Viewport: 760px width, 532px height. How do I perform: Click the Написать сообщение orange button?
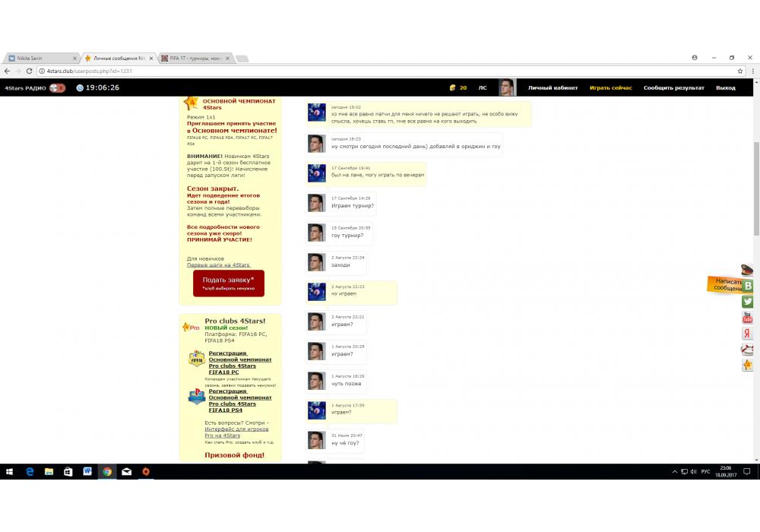[724, 284]
